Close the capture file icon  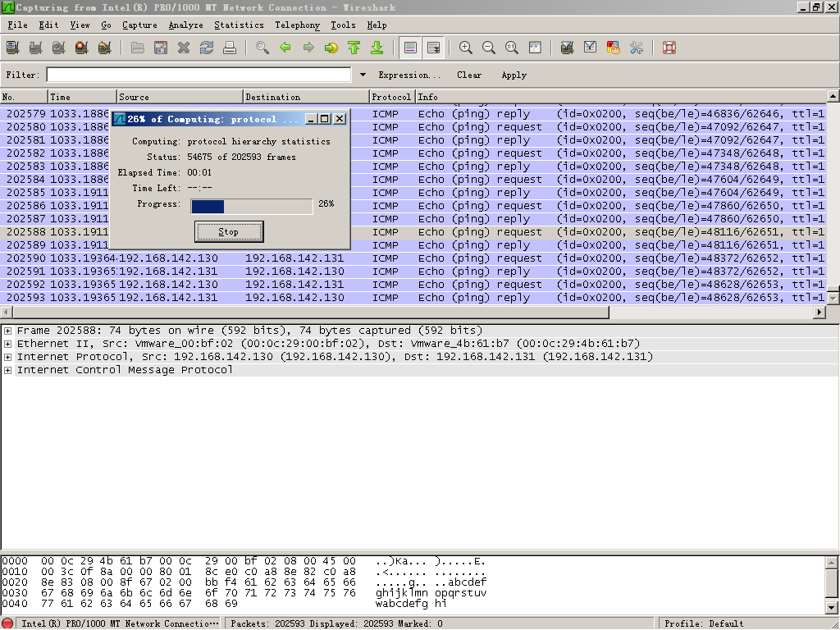point(184,48)
